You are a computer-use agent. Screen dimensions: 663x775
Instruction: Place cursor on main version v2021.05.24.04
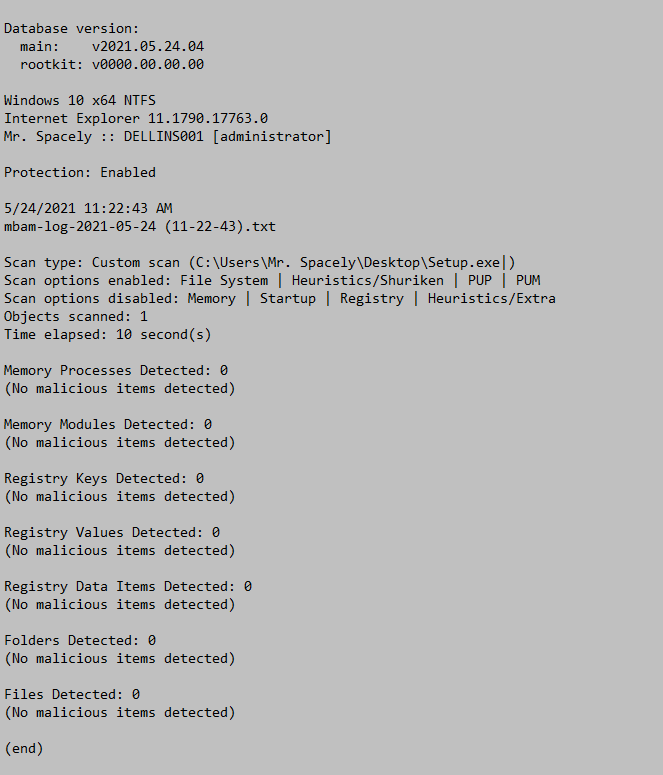point(148,46)
